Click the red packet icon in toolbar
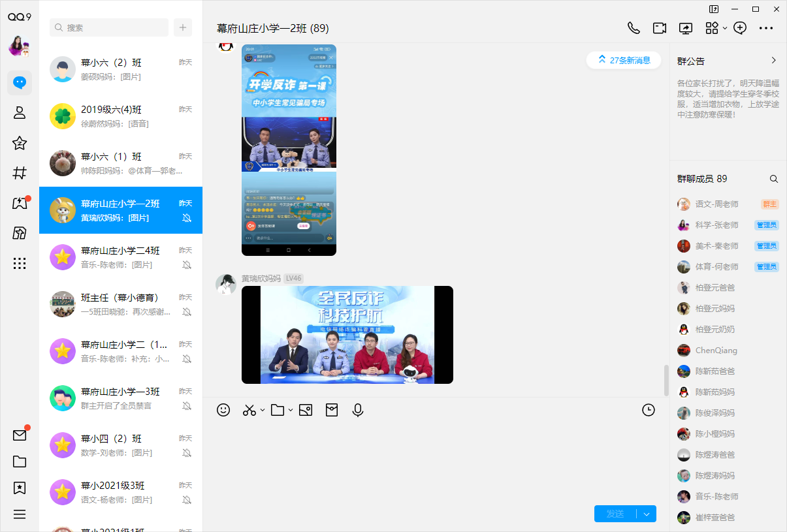The height and width of the screenshot is (532, 787). [332, 410]
